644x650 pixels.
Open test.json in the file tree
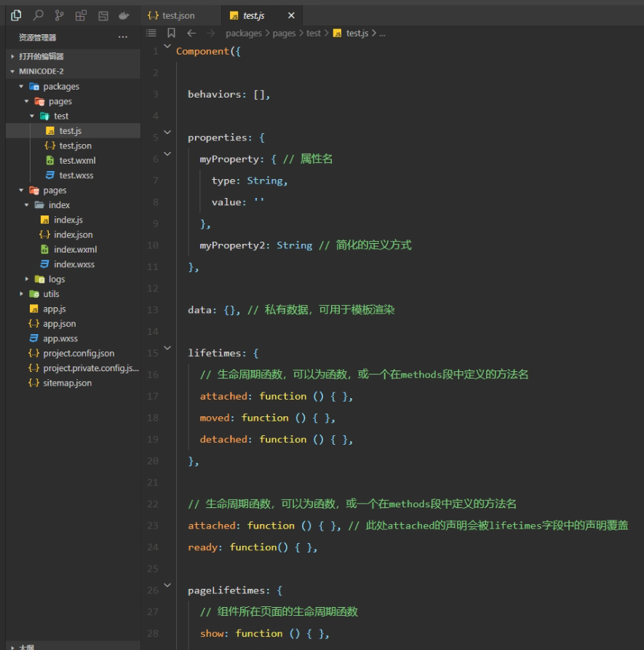tap(73, 146)
